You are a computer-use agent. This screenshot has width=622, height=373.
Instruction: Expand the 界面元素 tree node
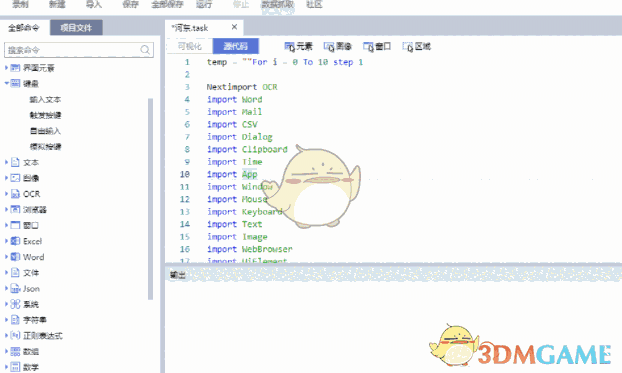coord(6,68)
